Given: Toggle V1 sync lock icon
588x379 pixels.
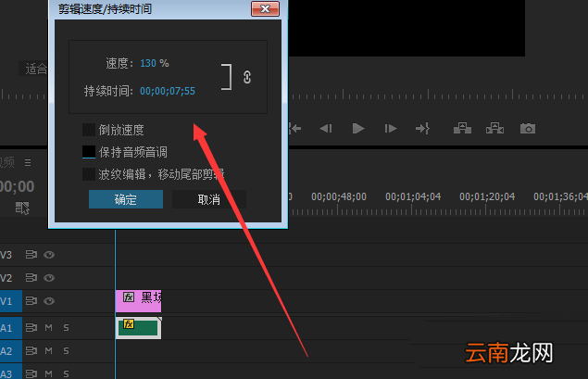Looking at the screenshot, I should click(31, 301).
